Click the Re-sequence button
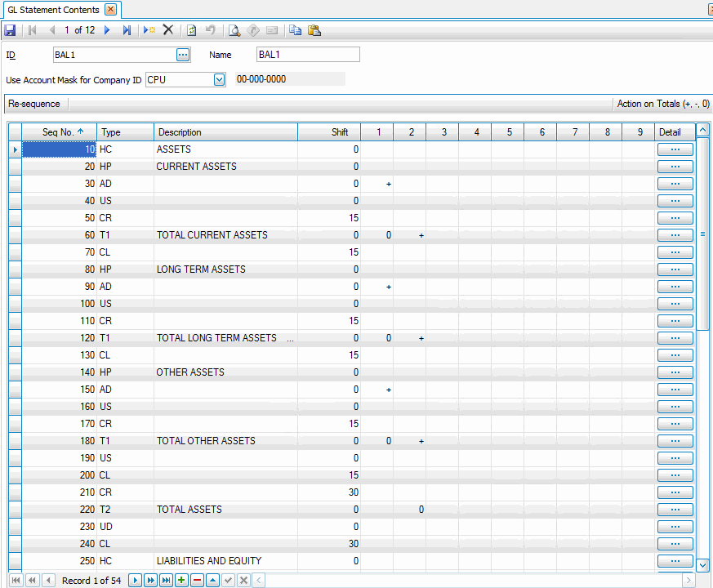This screenshot has width=713, height=588. (x=34, y=104)
